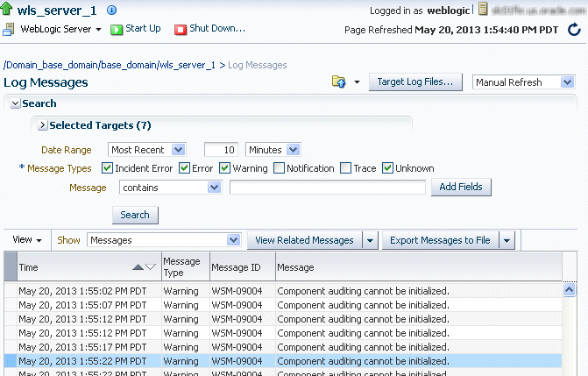The image size is (588, 376).
Task: Click the date range number field
Action: pos(221,150)
